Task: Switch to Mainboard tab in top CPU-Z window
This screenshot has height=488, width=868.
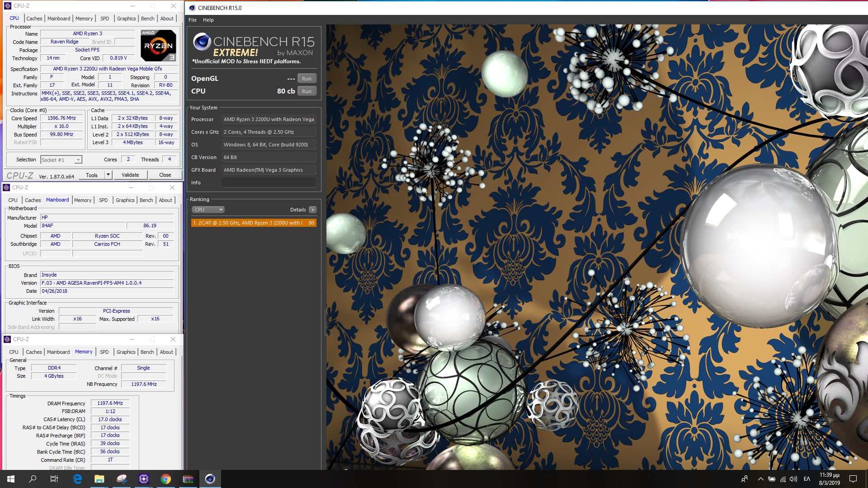Action: [x=59, y=19]
